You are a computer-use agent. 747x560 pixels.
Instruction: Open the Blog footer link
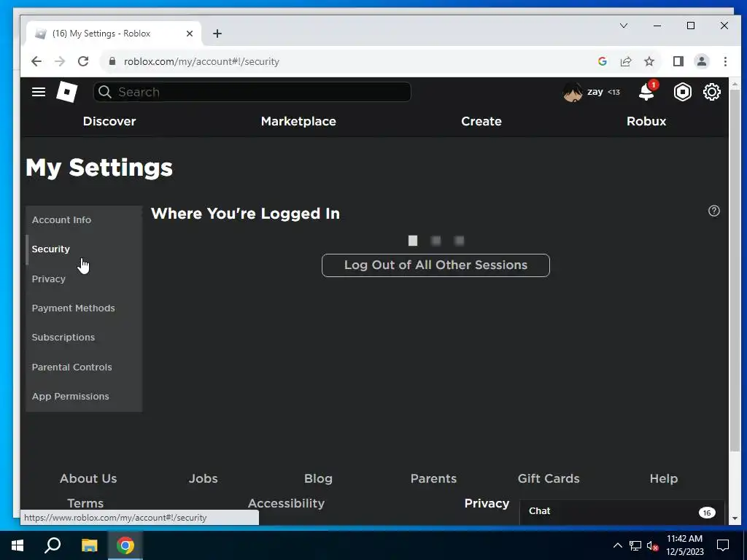(x=318, y=478)
